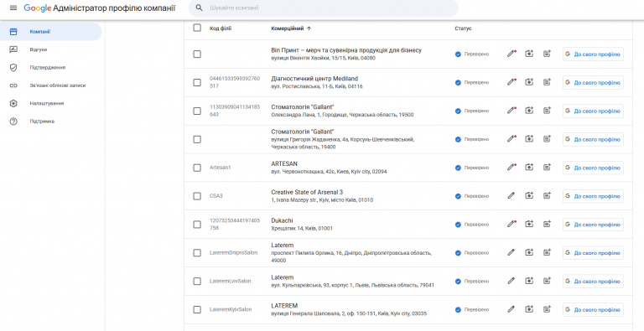Open До свого профілю for Laterem Львів
The image size is (644, 331).
pos(593,281)
